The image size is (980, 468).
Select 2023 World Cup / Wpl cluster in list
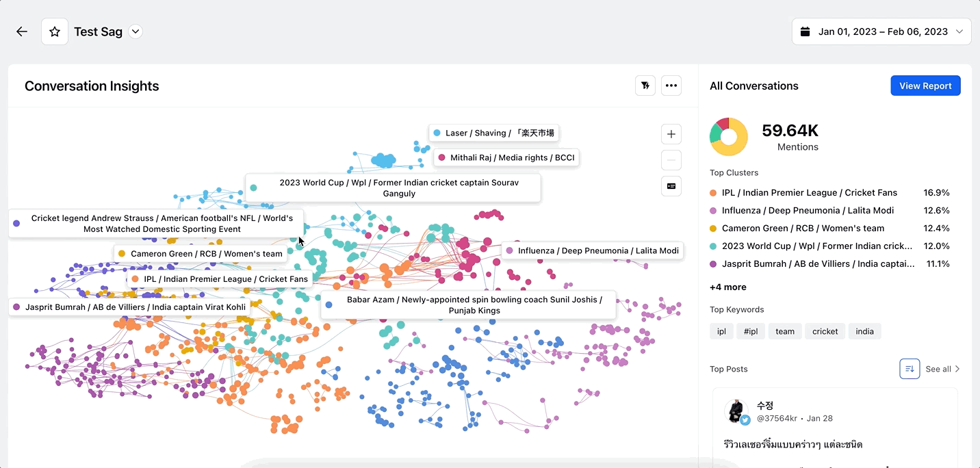point(829,246)
